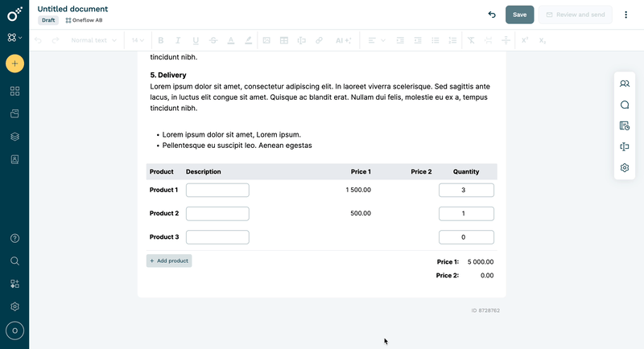Open the templates layers icon in sidebar

pos(14,137)
